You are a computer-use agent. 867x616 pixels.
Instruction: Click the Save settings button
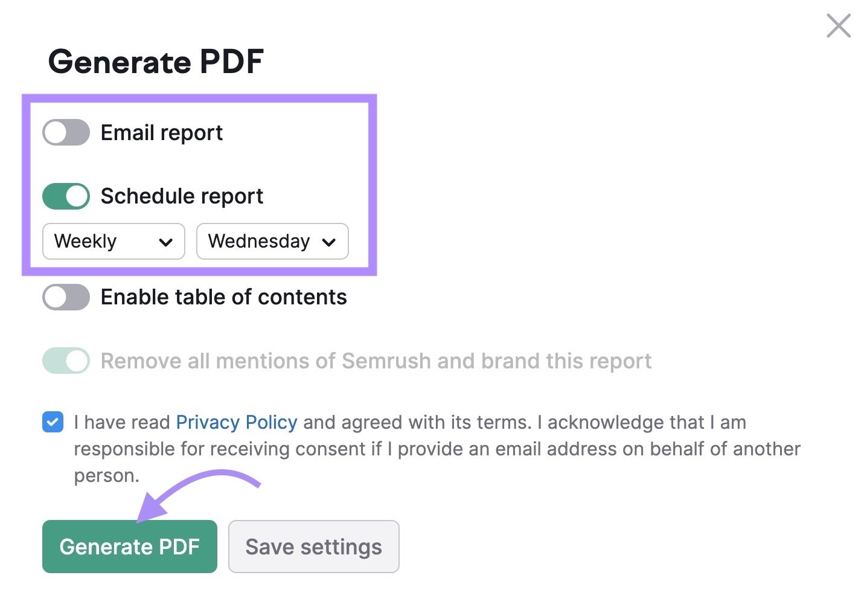[x=313, y=546]
